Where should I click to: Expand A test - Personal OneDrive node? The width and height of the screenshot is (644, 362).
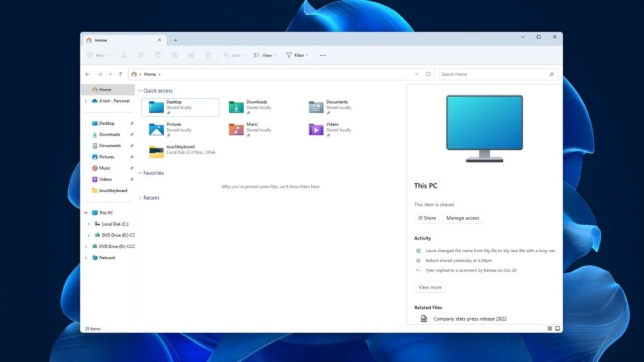tap(86, 101)
